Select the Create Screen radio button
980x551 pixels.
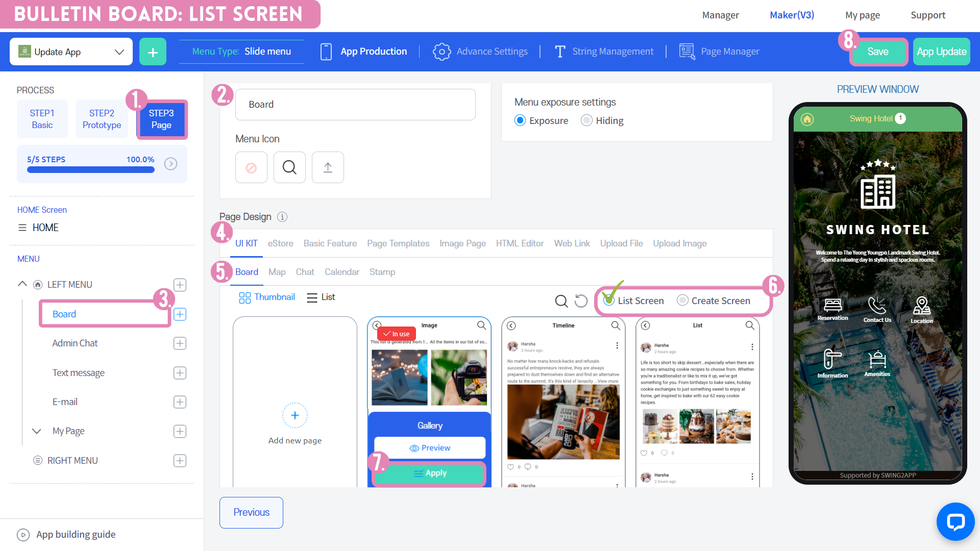click(x=682, y=300)
